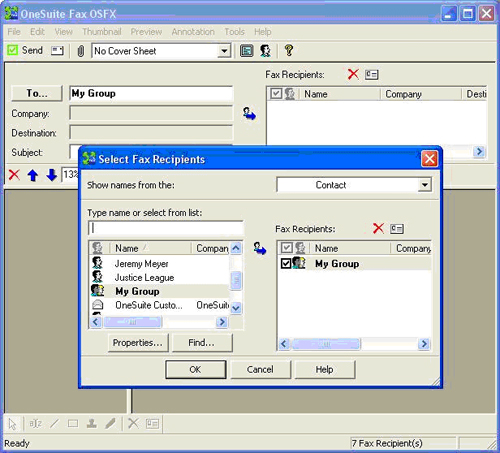This screenshot has width=500, height=453.
Task: Click the Type name search field
Action: coord(166,228)
